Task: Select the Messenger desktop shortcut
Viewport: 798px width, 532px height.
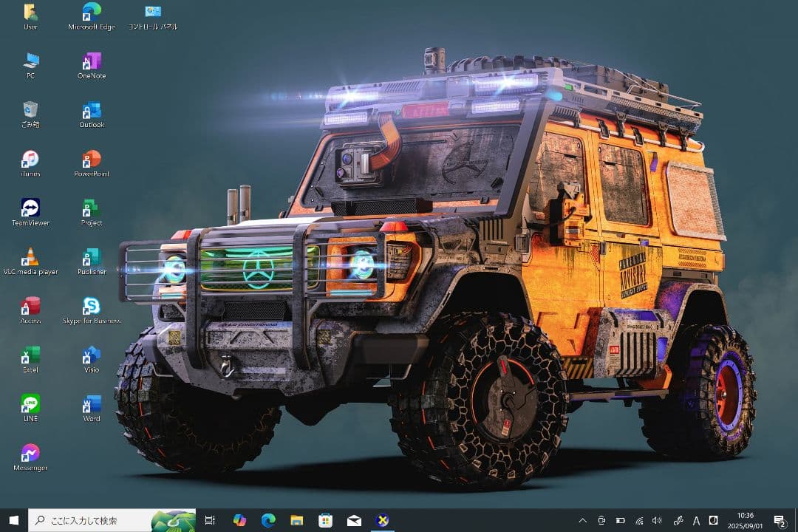Action: click(x=30, y=454)
